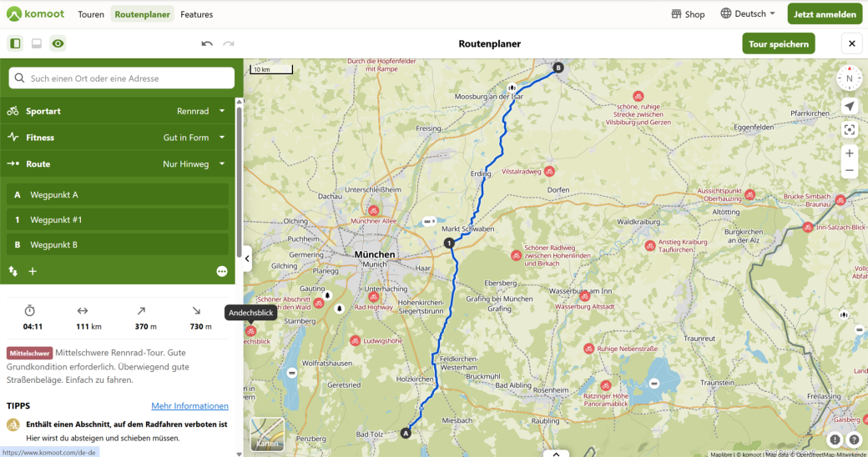This screenshot has width=868, height=457.
Task: Select Wegpunkt #1 in the list
Action: 118,219
